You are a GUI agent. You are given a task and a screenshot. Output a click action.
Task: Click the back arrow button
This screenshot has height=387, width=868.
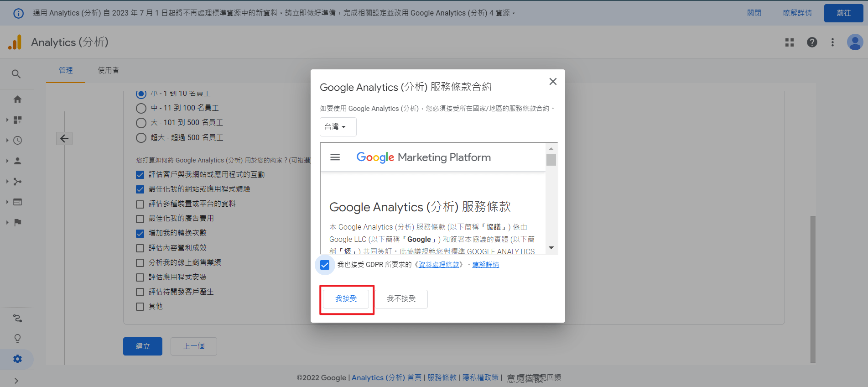(x=64, y=138)
